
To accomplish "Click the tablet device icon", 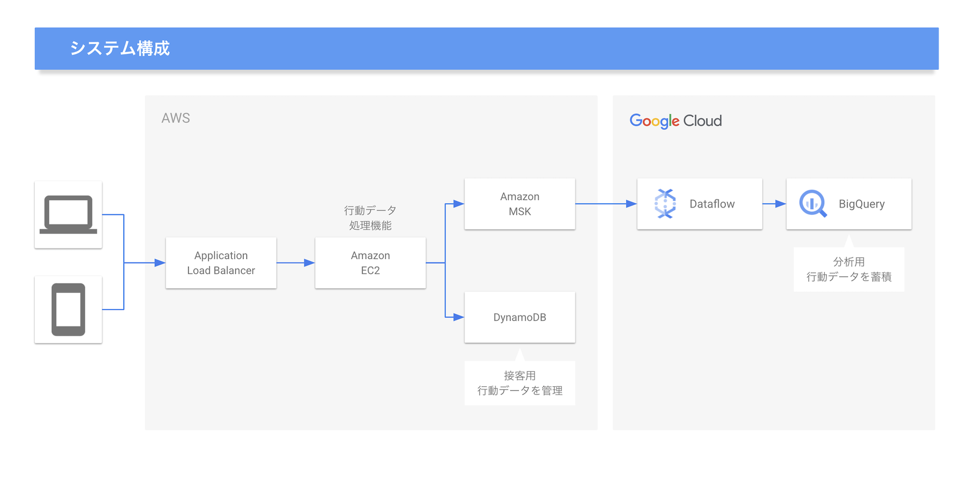I will 68,309.
